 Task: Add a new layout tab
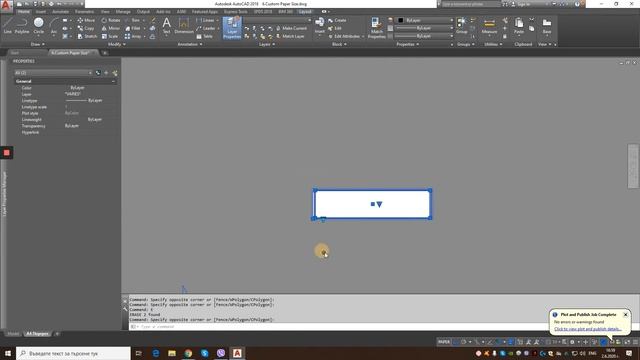[57, 334]
